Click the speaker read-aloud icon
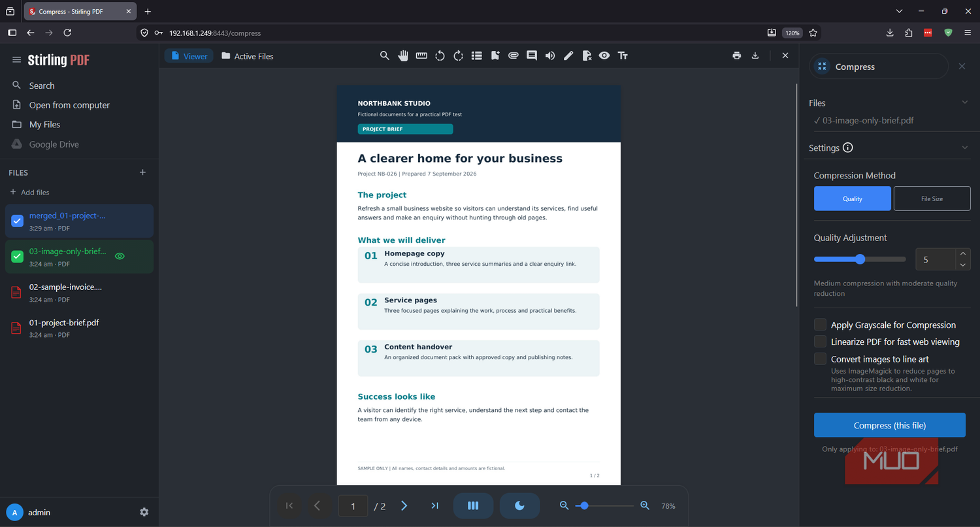This screenshot has height=527, width=980. (x=550, y=56)
